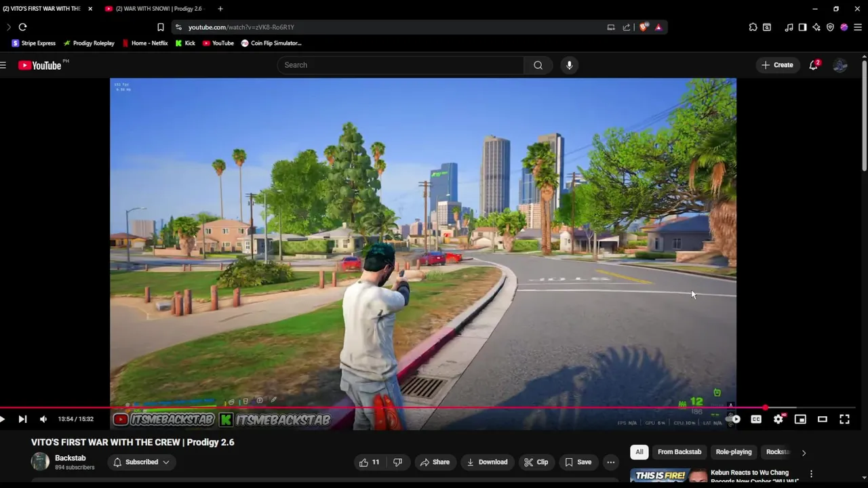The width and height of the screenshot is (868, 488).
Task: Select the All filter chip
Action: point(639,452)
